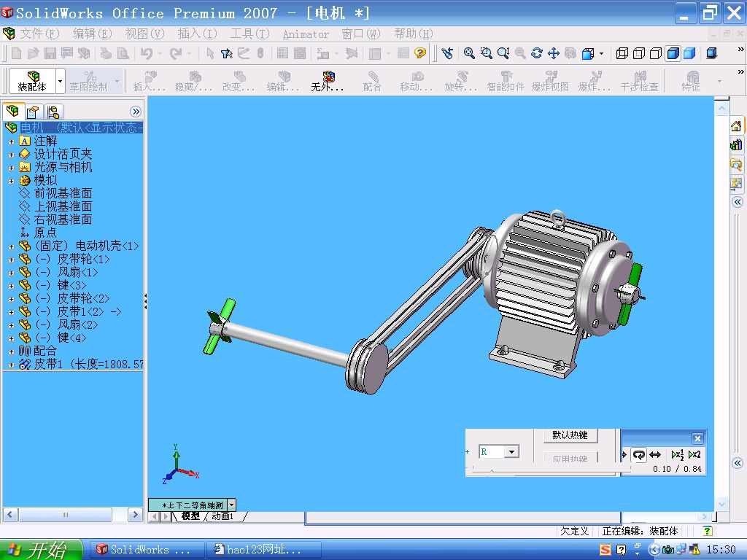Enable half-speed playback
The image size is (747, 560).
(676, 454)
